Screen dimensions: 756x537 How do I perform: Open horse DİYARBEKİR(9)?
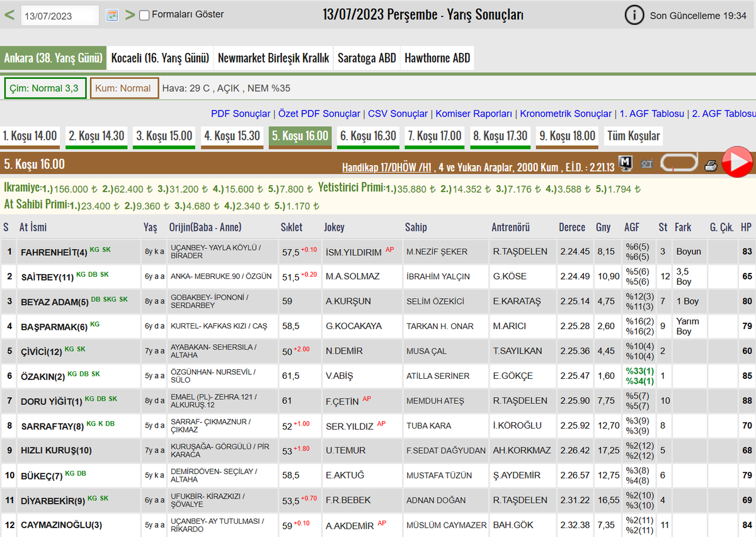pos(53,500)
